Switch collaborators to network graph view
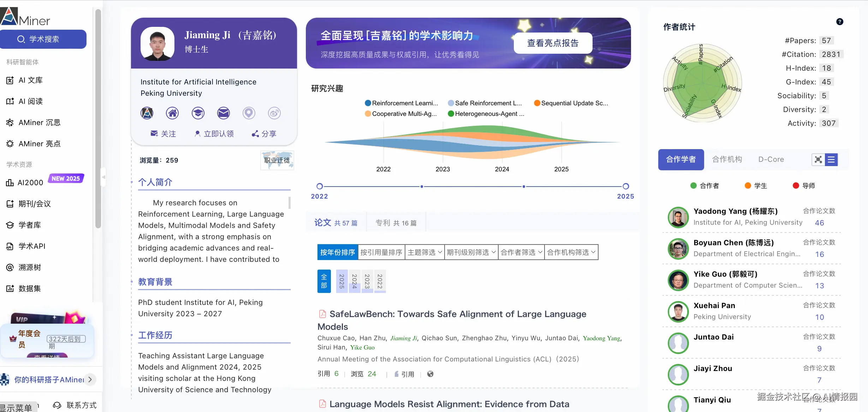This screenshot has height=412, width=868. pyautogui.click(x=818, y=159)
